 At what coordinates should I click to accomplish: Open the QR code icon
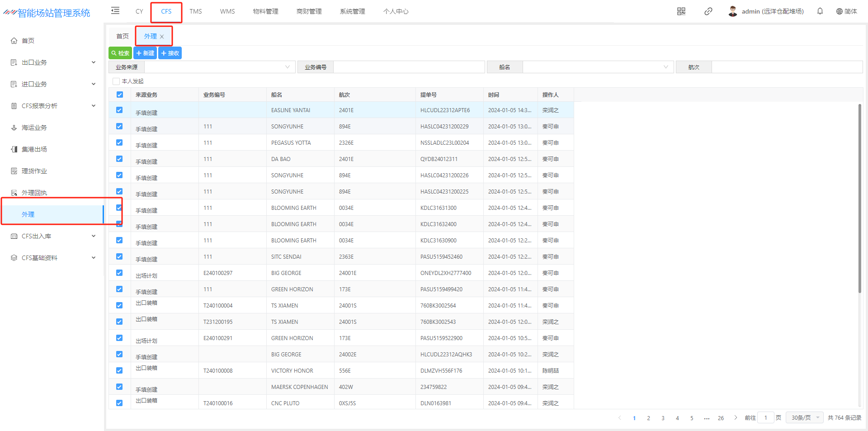pos(681,11)
